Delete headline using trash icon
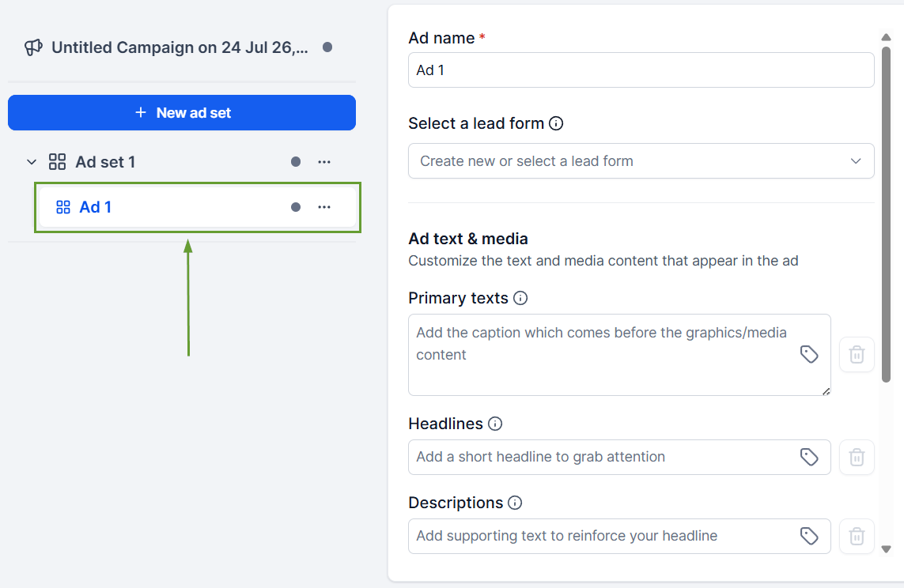Image resolution: width=904 pixels, height=588 pixels. click(856, 458)
